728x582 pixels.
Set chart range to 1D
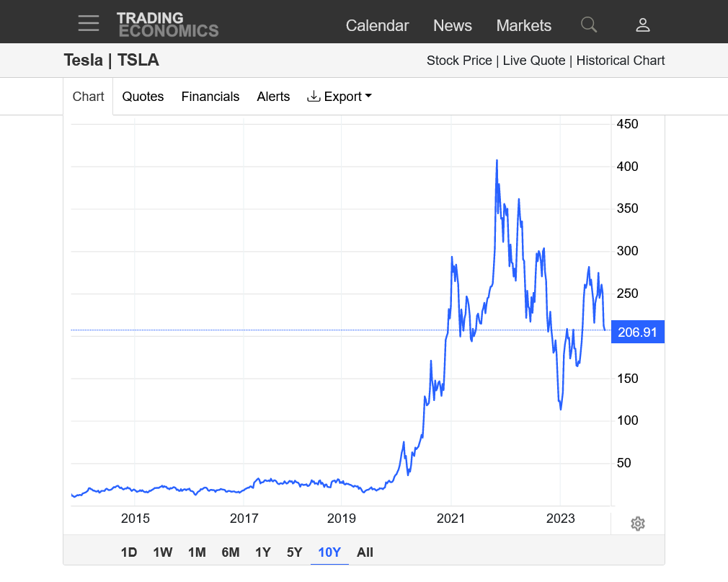tap(129, 552)
